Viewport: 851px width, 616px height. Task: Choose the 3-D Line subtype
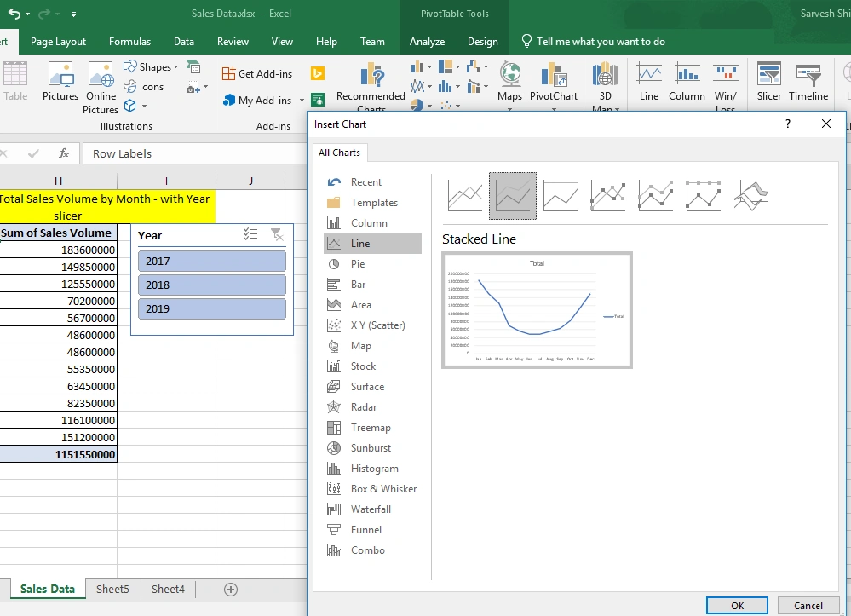[x=751, y=196]
